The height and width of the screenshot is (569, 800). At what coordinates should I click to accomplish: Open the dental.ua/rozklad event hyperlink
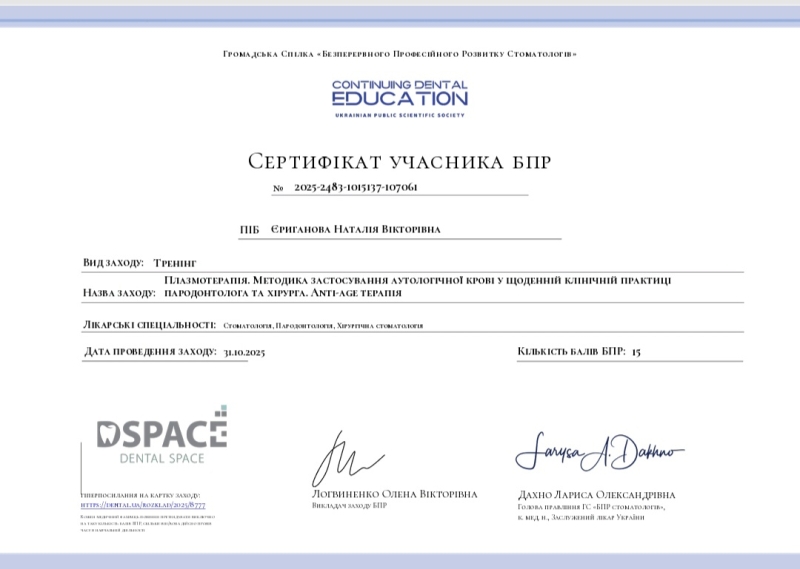[x=142, y=506]
